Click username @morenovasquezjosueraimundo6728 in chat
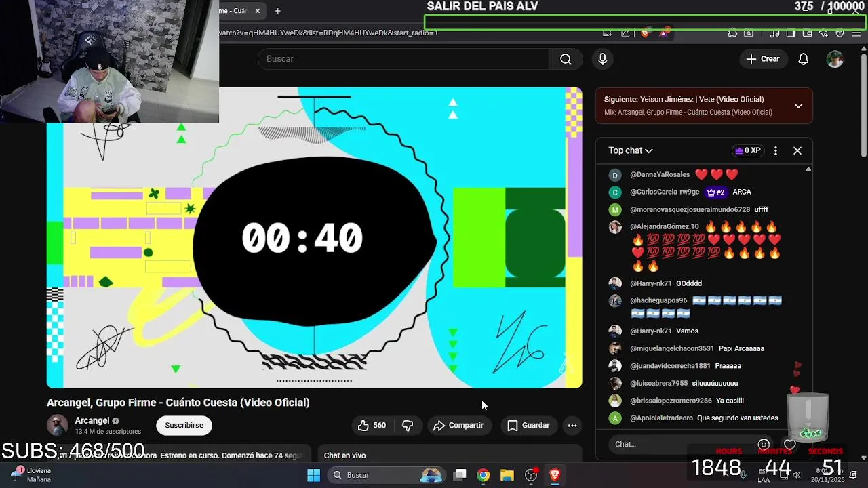868x488 pixels. tap(690, 210)
